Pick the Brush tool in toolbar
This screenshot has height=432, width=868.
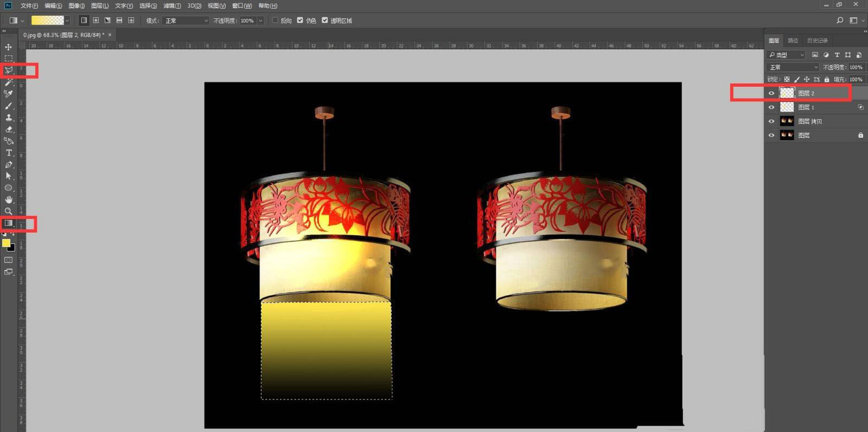click(9, 106)
